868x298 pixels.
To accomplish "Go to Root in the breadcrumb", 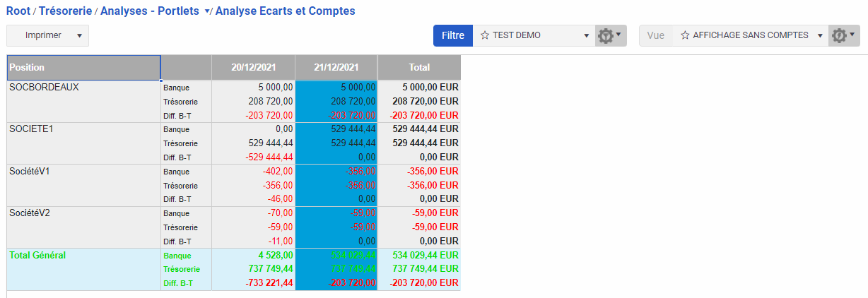I will coord(18,11).
